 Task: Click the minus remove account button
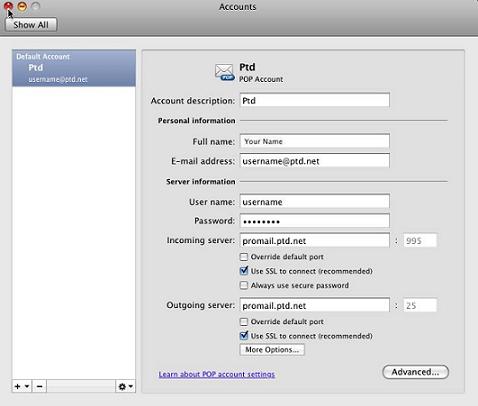click(x=39, y=386)
